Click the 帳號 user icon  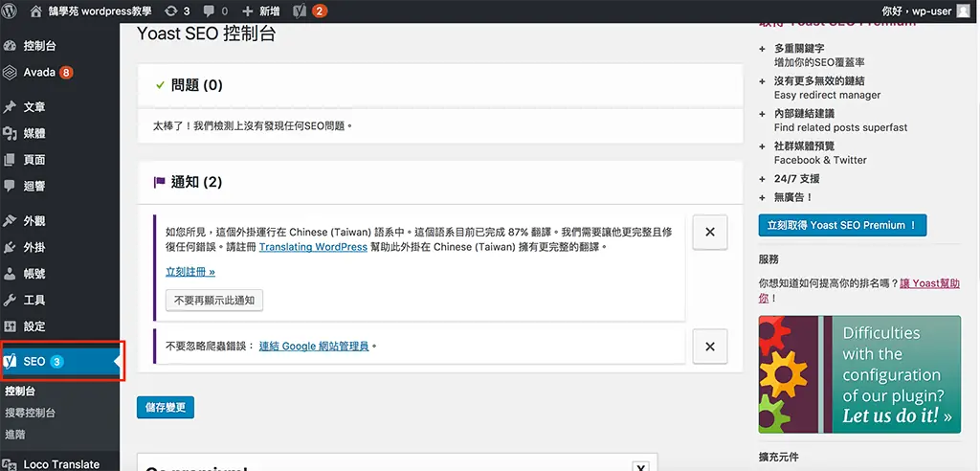[10, 274]
